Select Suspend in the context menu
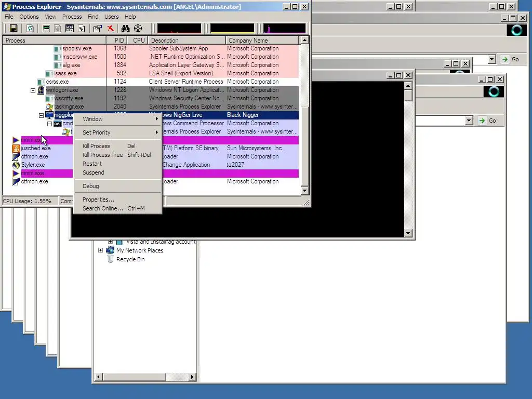Viewport: 532px width, 399px height. 117,172
